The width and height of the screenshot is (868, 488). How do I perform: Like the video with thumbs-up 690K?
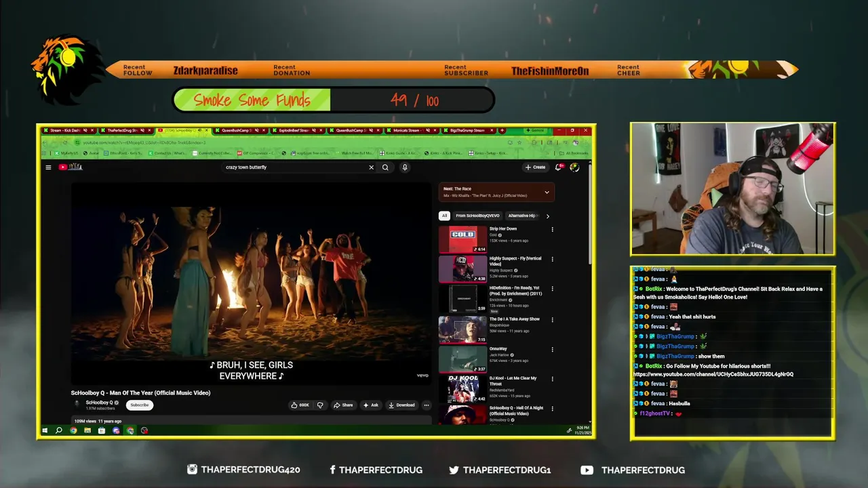300,405
